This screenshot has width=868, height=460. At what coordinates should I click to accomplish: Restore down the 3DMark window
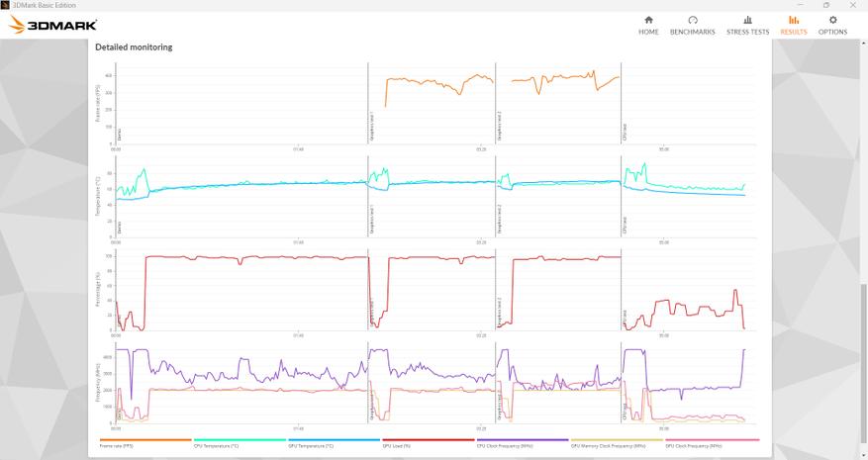click(x=825, y=5)
